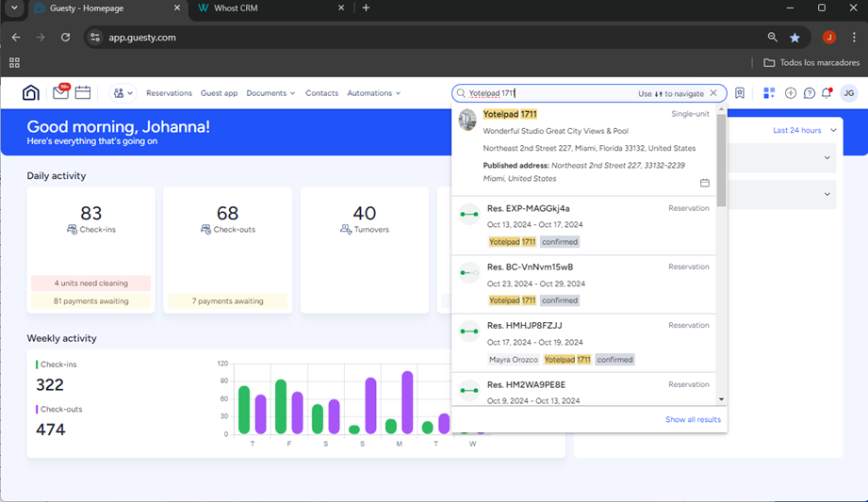The height and width of the screenshot is (502, 868).
Task: Open the help question mark icon
Action: [x=810, y=93]
